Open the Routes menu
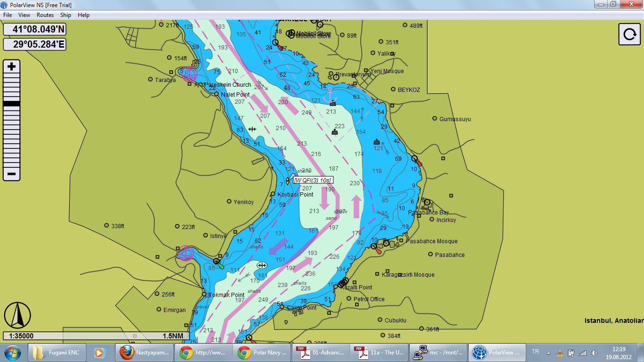The height and width of the screenshot is (362, 644). pyautogui.click(x=45, y=15)
